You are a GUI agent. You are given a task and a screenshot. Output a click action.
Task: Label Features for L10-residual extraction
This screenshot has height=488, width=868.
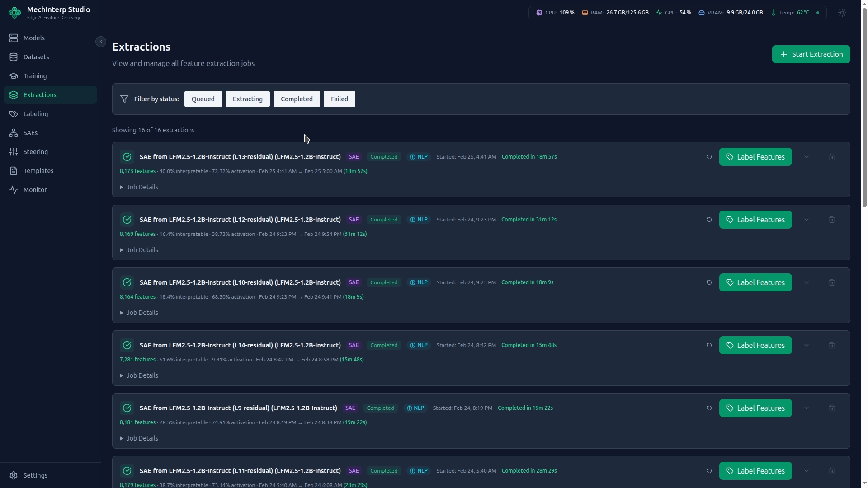click(755, 282)
